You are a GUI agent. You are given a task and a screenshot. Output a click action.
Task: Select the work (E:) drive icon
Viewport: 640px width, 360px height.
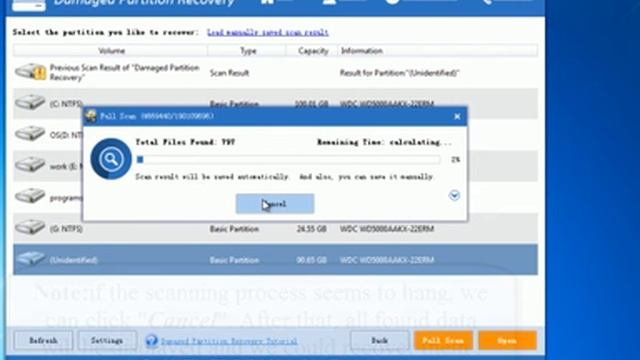point(30,164)
